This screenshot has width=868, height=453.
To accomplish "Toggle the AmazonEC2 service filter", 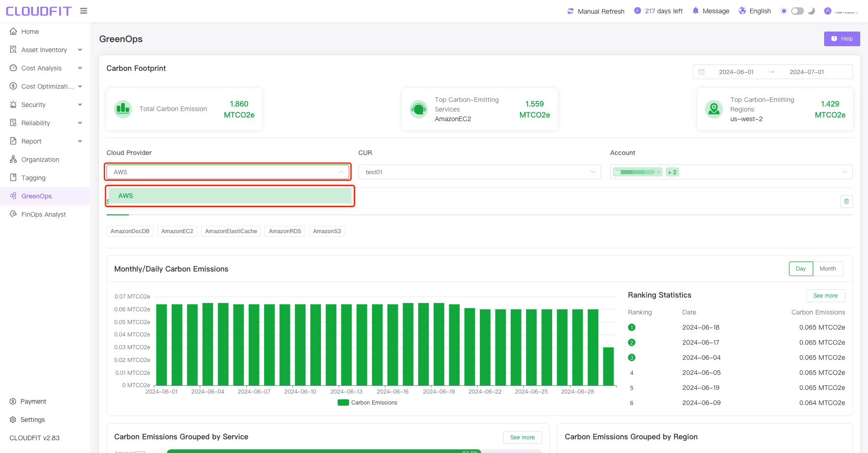I will click(177, 231).
